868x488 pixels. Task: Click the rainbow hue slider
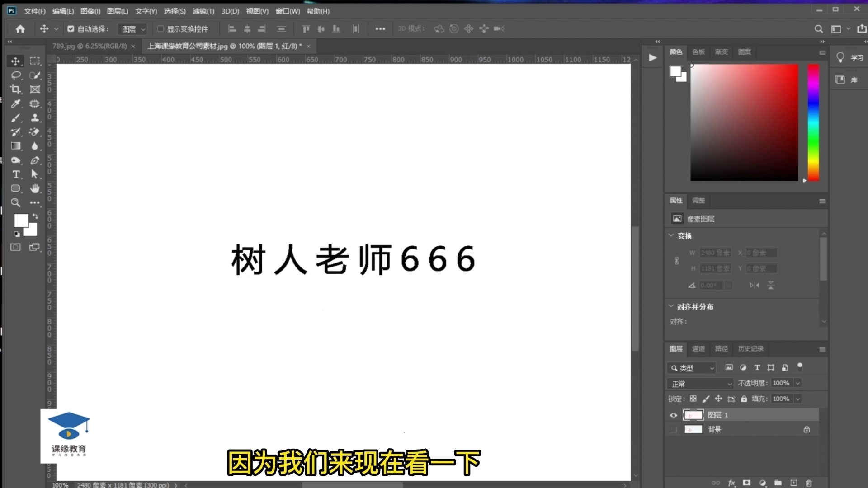(x=813, y=122)
